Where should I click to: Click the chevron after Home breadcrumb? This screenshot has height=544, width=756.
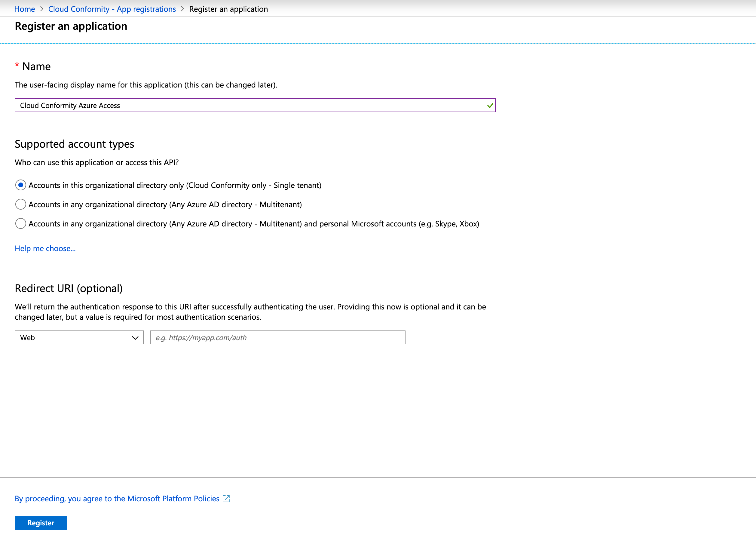(x=42, y=9)
